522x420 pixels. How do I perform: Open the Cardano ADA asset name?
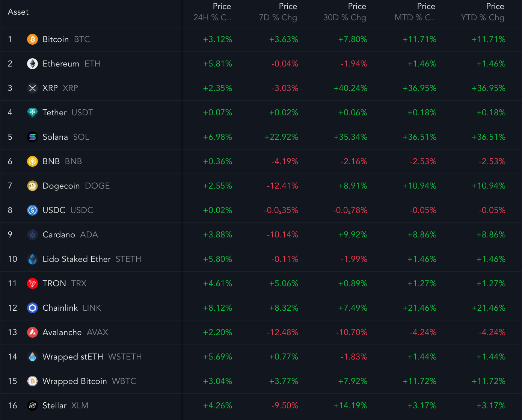[x=70, y=235]
